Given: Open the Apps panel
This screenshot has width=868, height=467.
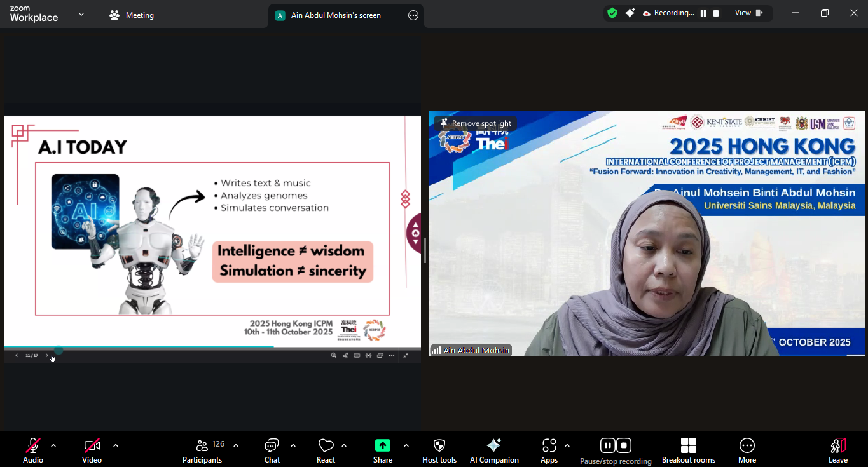Looking at the screenshot, I should [549, 450].
